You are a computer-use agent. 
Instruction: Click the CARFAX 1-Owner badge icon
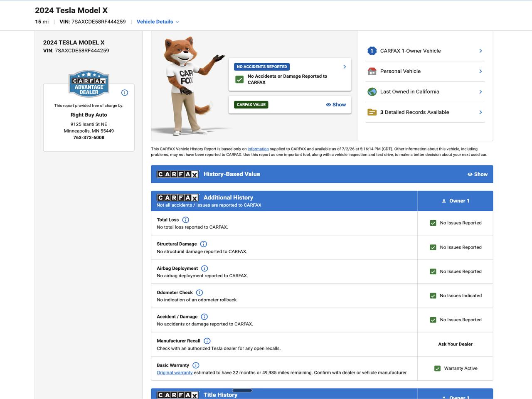coord(372,51)
